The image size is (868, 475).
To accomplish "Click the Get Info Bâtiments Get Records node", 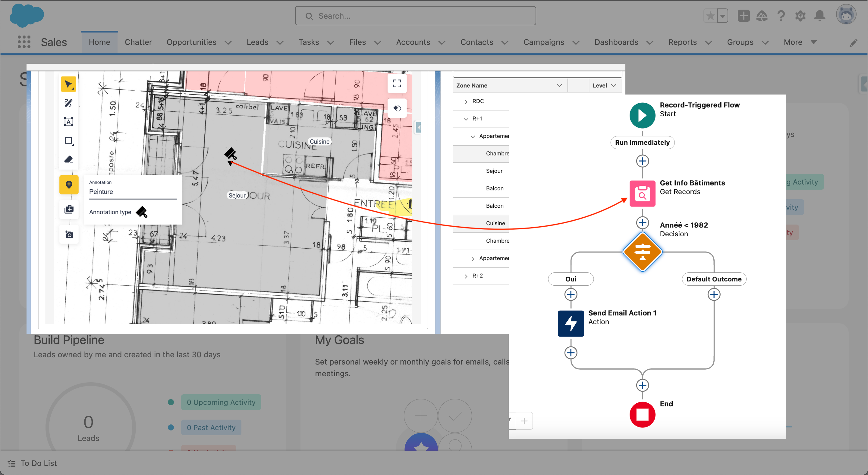I will tap(642, 194).
